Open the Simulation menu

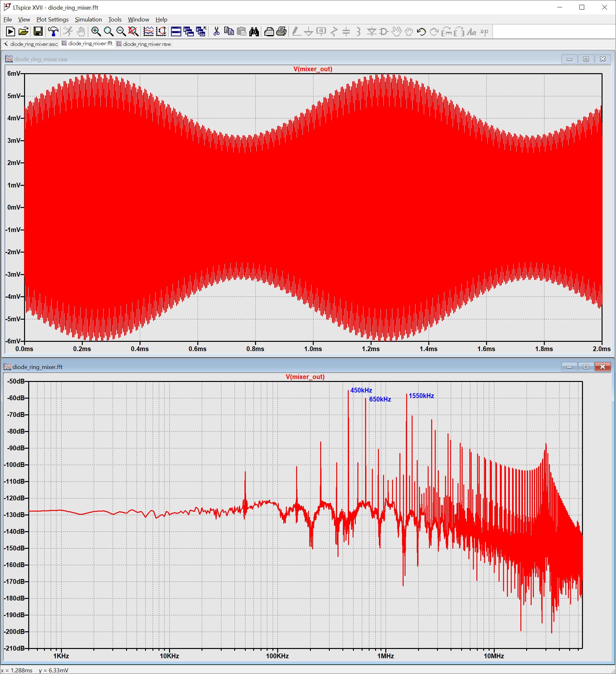pyautogui.click(x=88, y=19)
